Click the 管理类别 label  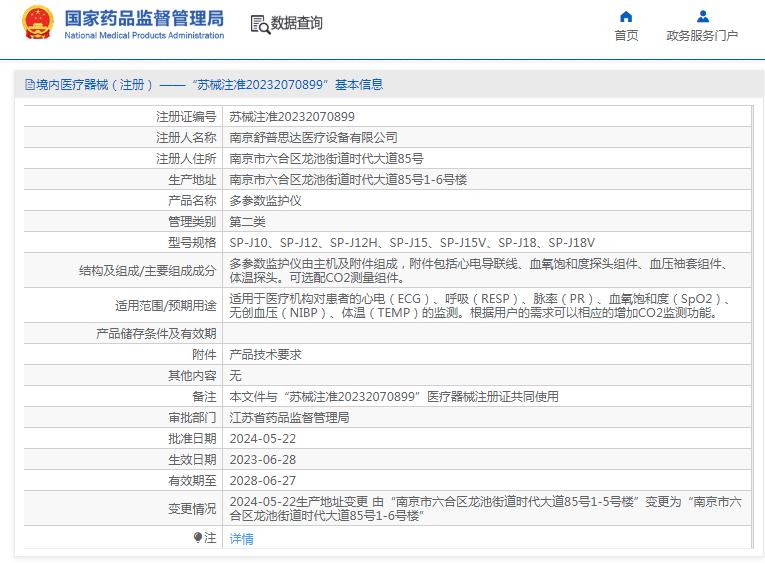point(192,221)
